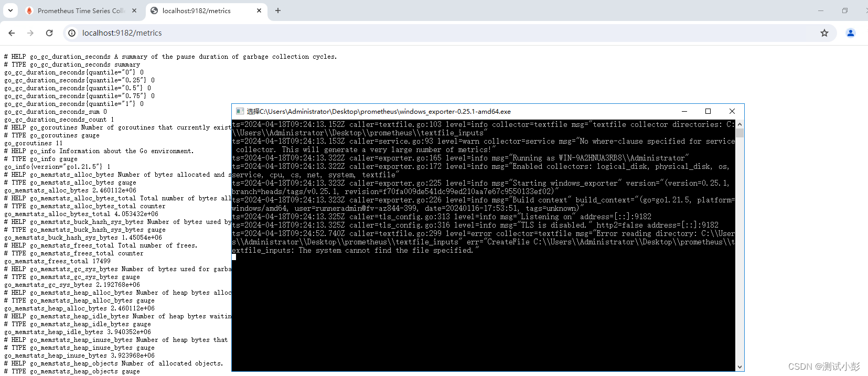
Task: Go forward to next page
Action: tap(30, 33)
